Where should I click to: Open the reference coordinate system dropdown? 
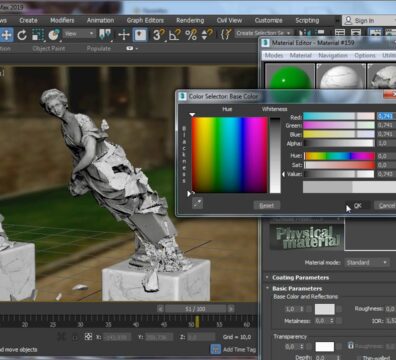pos(79,34)
